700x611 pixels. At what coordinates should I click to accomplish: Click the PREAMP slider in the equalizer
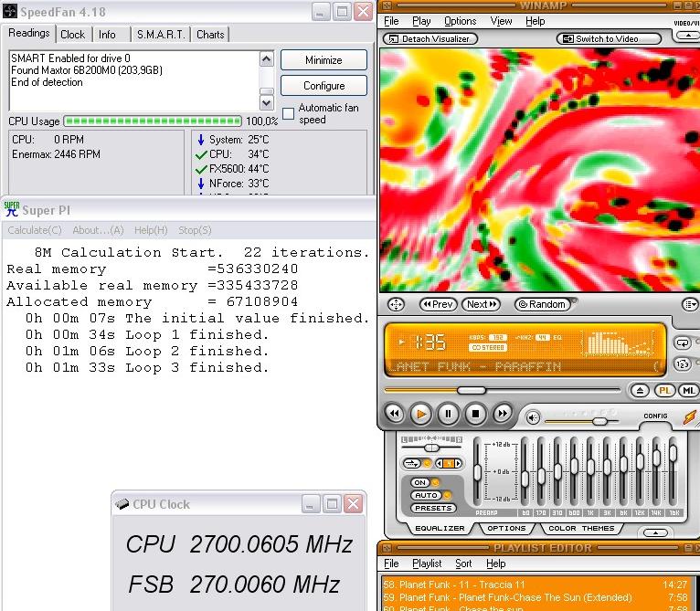(477, 473)
